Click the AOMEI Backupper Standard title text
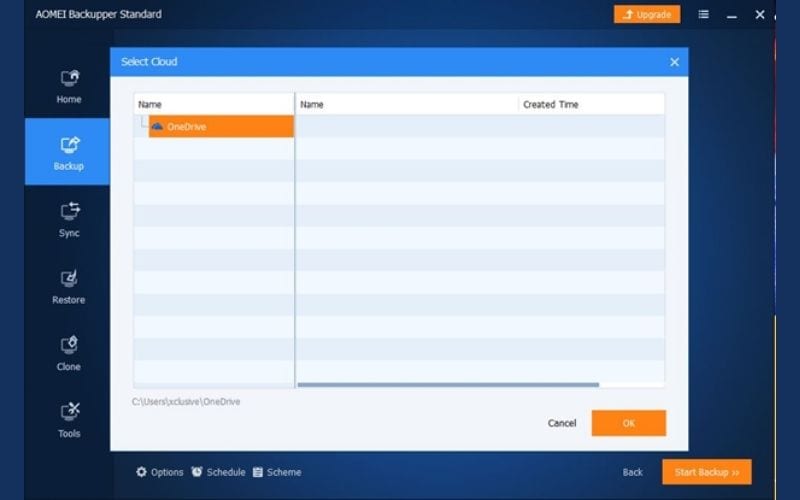Image resolution: width=800 pixels, height=500 pixels. [98, 14]
